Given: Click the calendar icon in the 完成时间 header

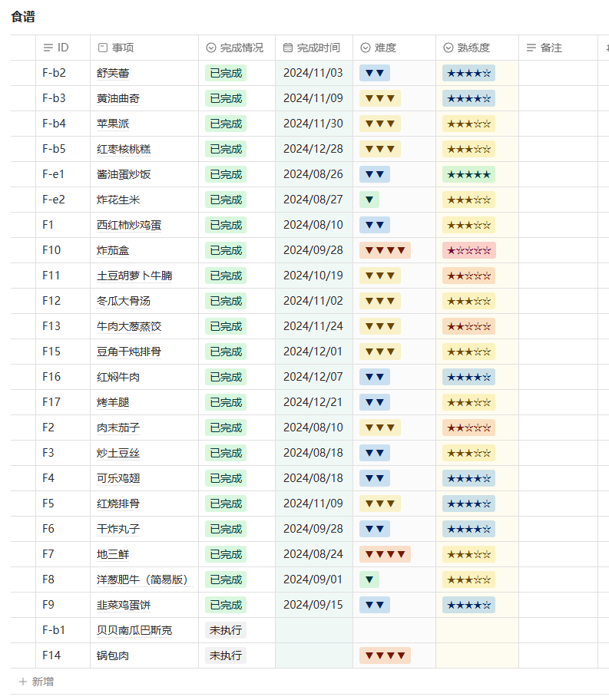Looking at the screenshot, I should [x=288, y=48].
